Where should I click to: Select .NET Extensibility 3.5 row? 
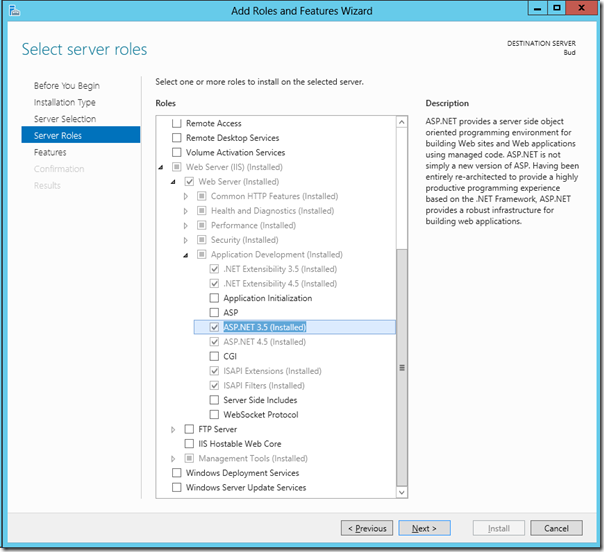click(x=280, y=269)
